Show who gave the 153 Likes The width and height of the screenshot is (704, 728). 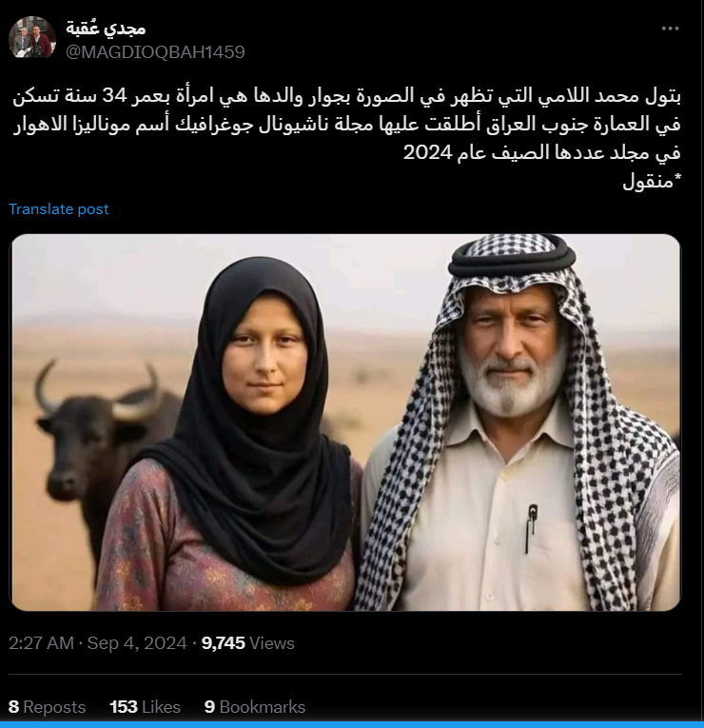click(x=145, y=707)
